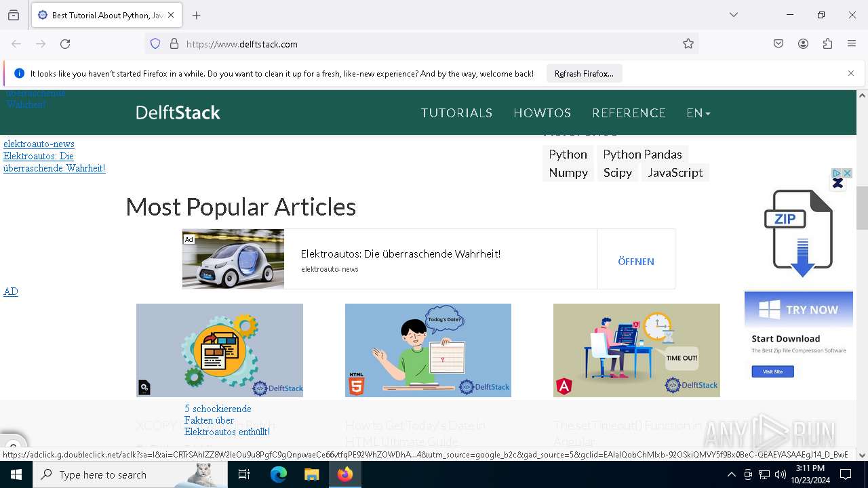Open the REFERENCE menu item

629,113
